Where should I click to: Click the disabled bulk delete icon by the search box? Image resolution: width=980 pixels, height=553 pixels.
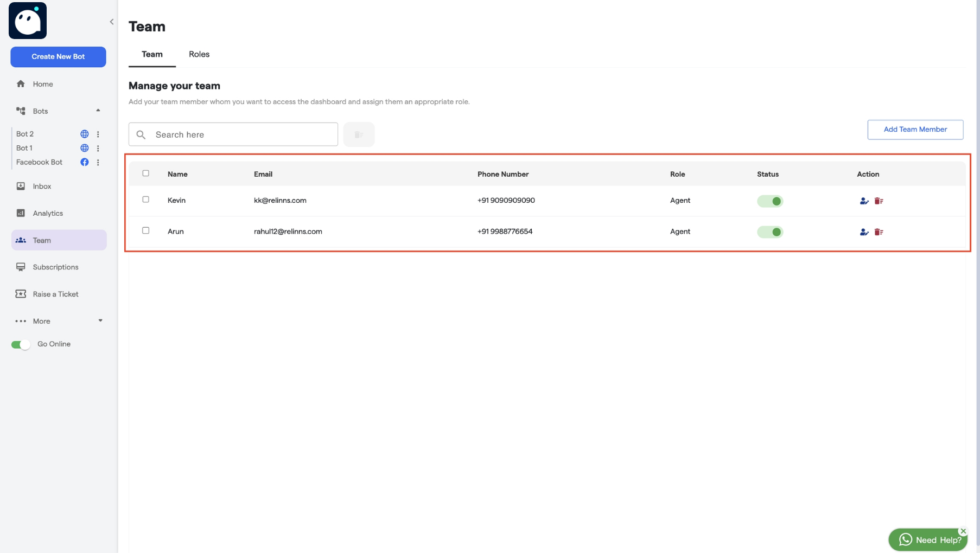click(359, 134)
